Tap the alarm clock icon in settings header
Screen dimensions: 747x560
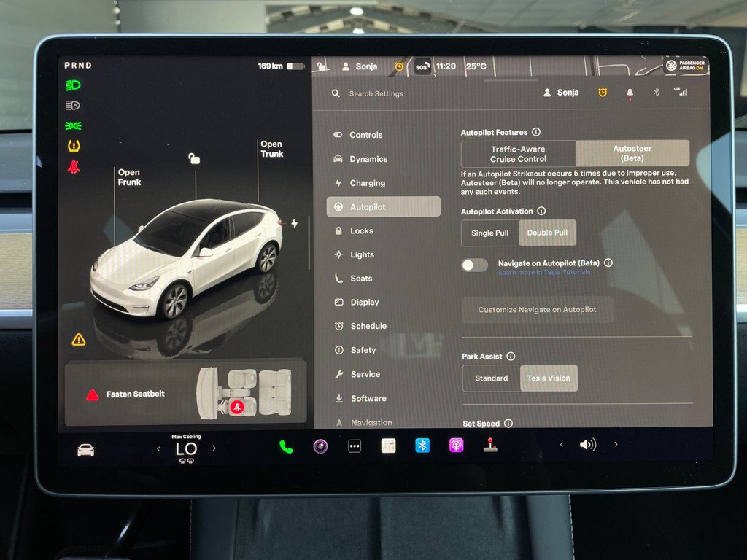tap(603, 93)
